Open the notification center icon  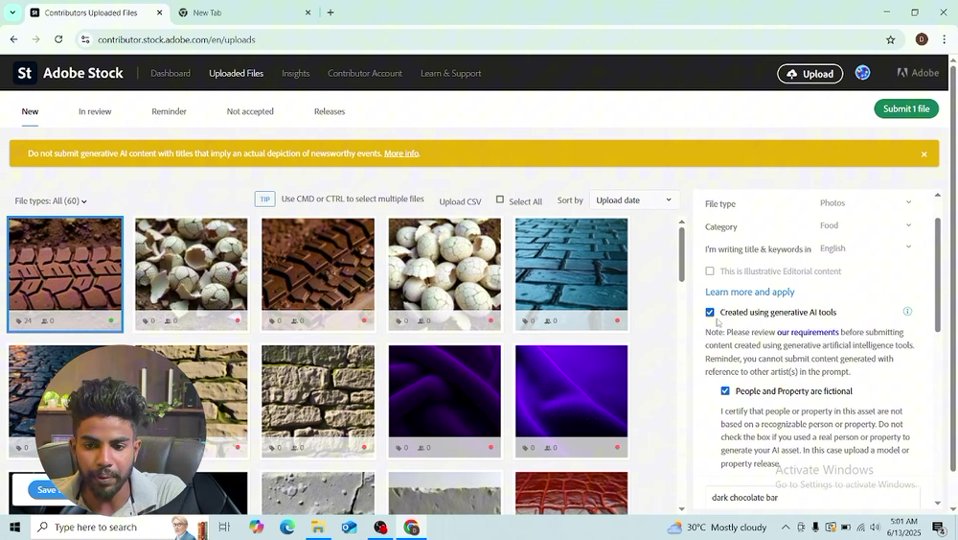pyautogui.click(x=939, y=527)
